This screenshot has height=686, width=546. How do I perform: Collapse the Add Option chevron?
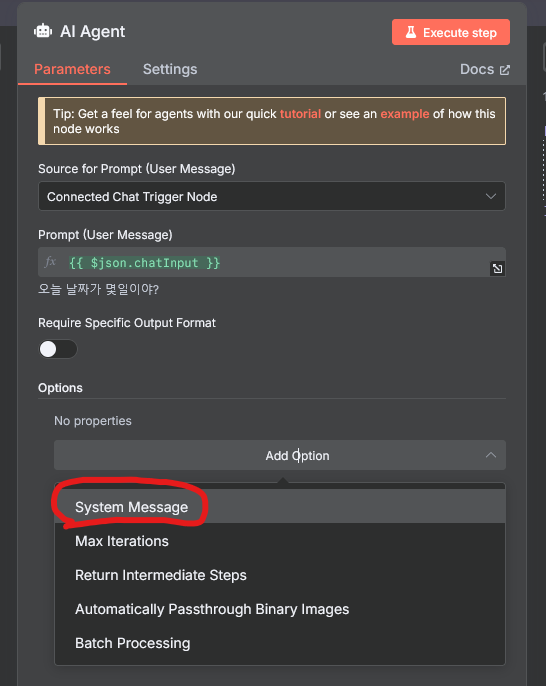point(491,455)
